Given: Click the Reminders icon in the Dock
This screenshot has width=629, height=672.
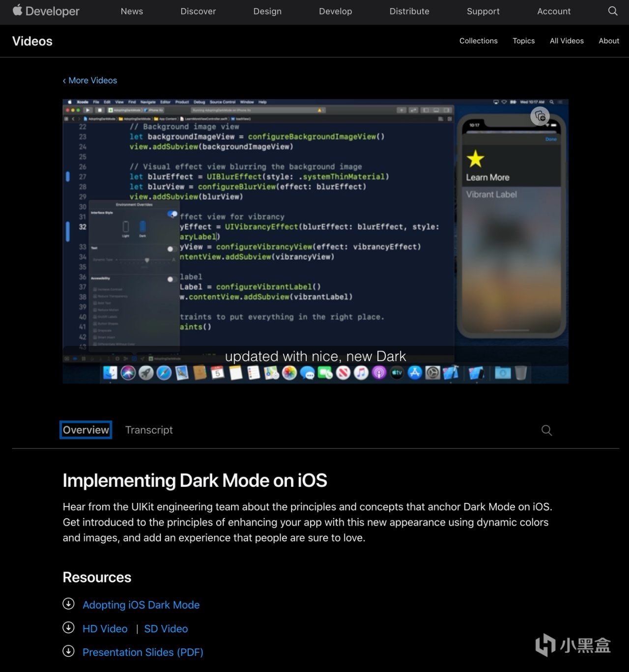Looking at the screenshot, I should point(254,373).
